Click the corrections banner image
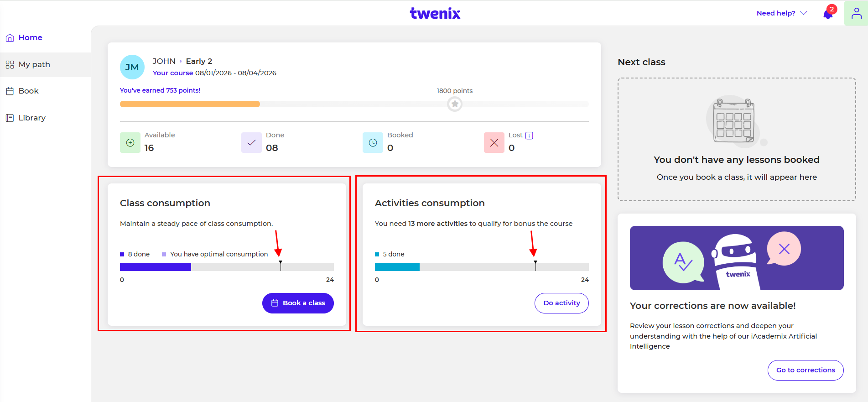 point(737,258)
